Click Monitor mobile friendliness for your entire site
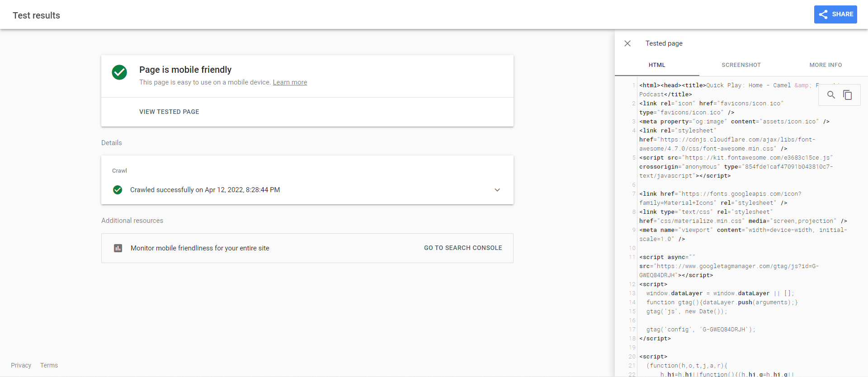 click(x=200, y=248)
